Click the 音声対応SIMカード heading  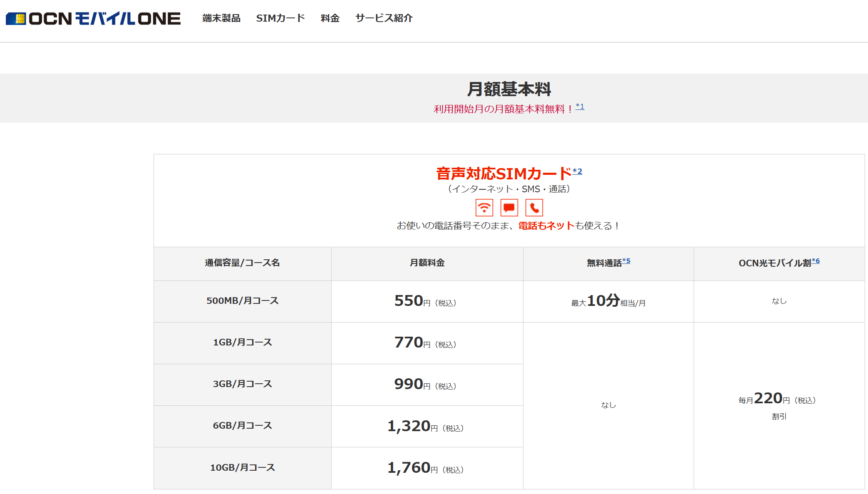pos(503,171)
